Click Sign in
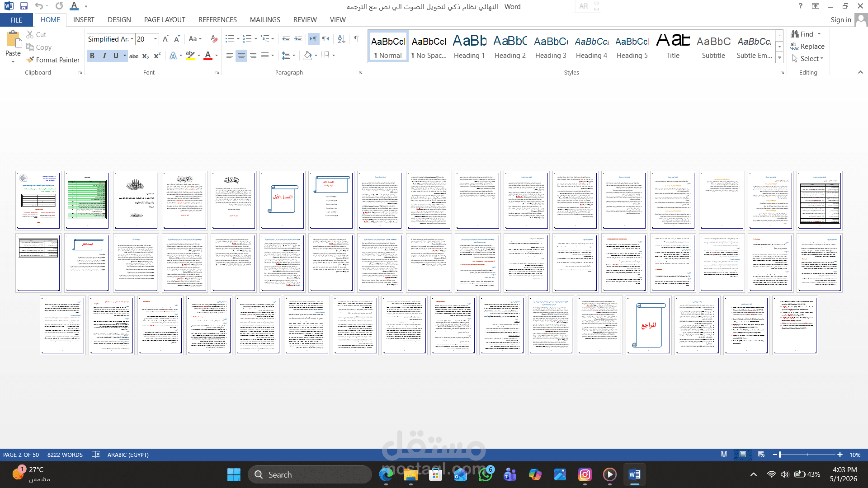The width and height of the screenshot is (868, 488). 841,20
